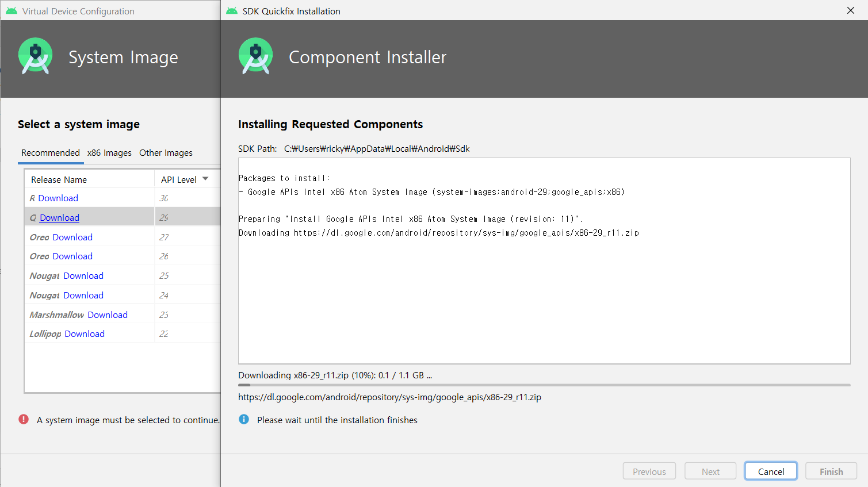The height and width of the screenshot is (487, 868).
Task: Click Download link for Oreo API 26
Action: click(72, 256)
